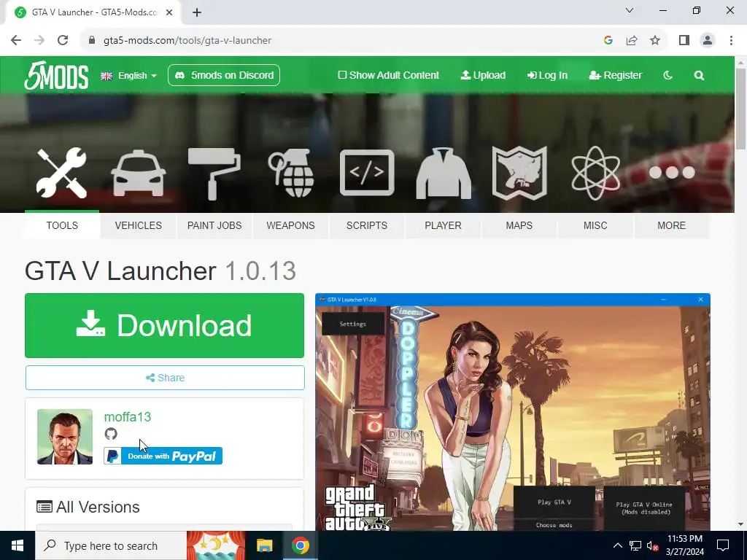Open the Paint Jobs roller icon
The width and height of the screenshot is (747, 560).
click(x=214, y=174)
